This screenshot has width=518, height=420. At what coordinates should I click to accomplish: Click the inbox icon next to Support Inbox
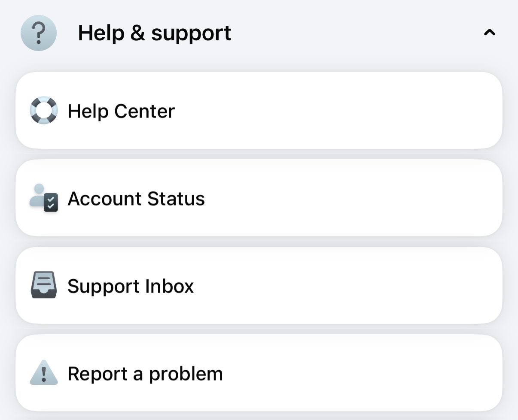click(x=43, y=286)
